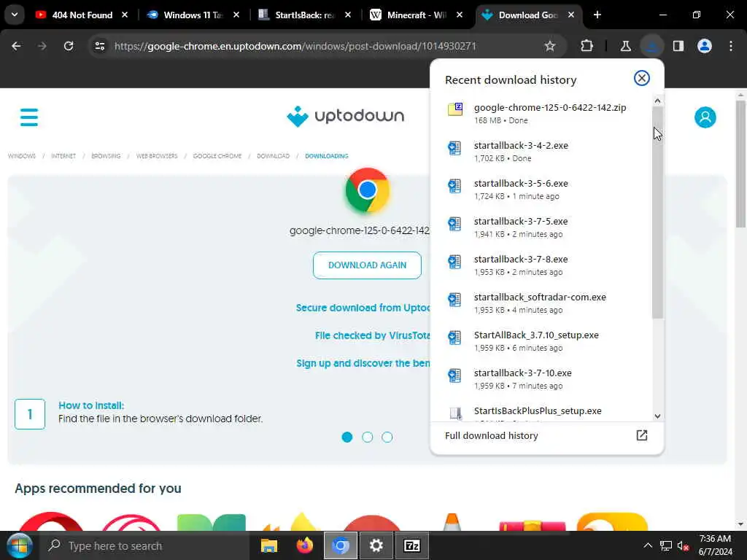Open startallback-3-5-6.exe download entry
747x560 pixels.
click(x=541, y=190)
